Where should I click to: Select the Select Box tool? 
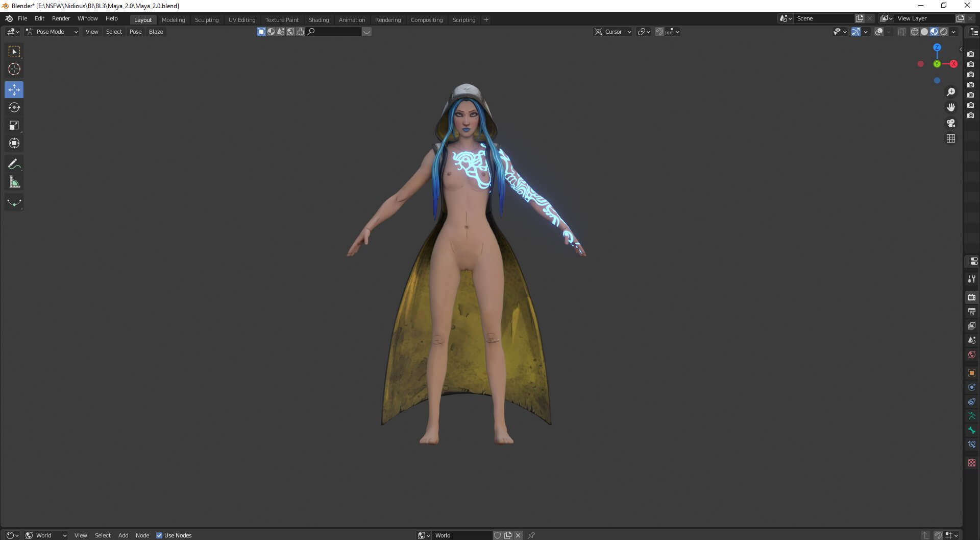[x=14, y=52]
